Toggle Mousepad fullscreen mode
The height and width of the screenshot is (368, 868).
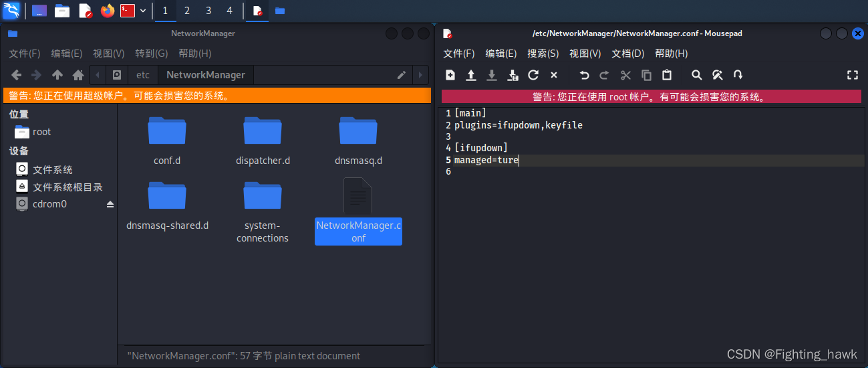click(x=852, y=75)
